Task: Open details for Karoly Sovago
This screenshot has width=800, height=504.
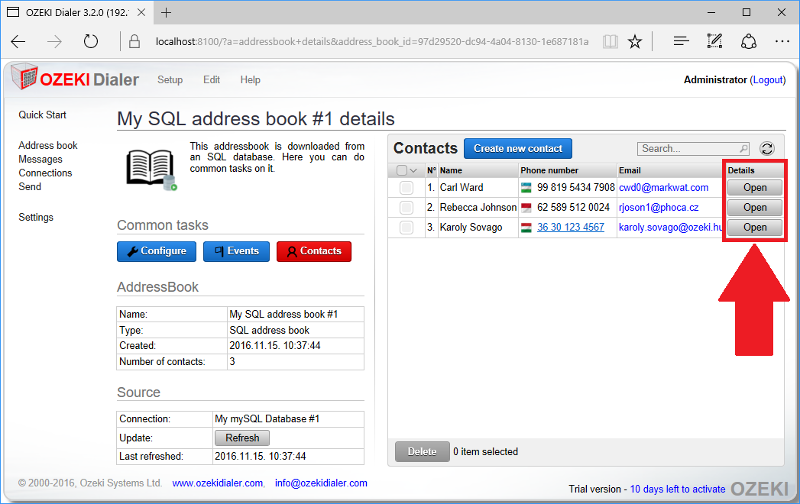Action: tap(754, 227)
